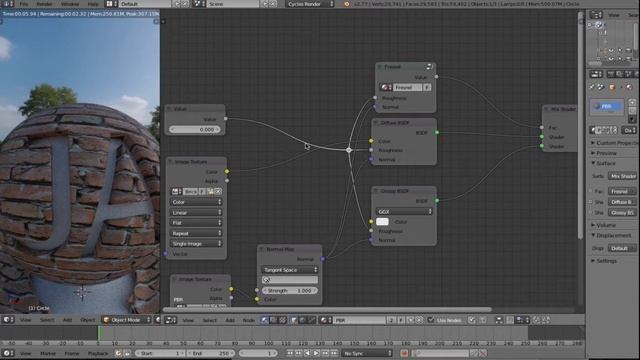Click the End frame 250 field
640x360 pixels.
(x=211, y=353)
